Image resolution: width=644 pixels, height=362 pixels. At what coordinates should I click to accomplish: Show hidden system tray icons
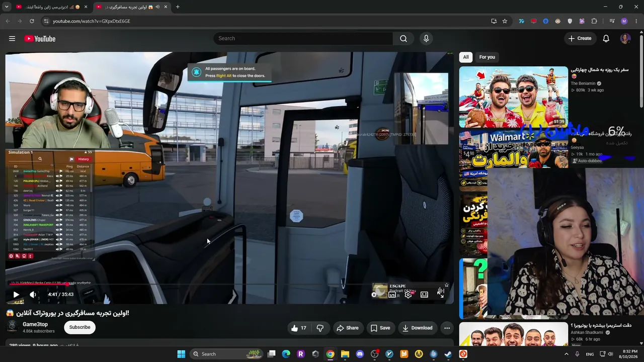(x=566, y=354)
